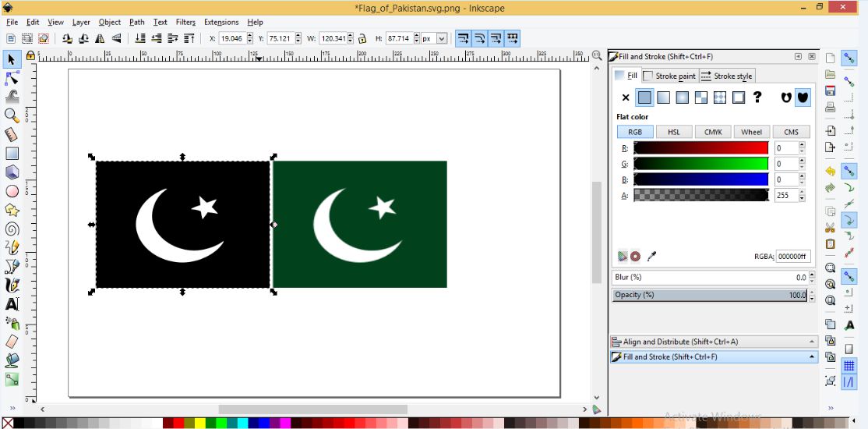Click the Print document icon
Viewport: 868px width, 429px height.
click(830, 108)
